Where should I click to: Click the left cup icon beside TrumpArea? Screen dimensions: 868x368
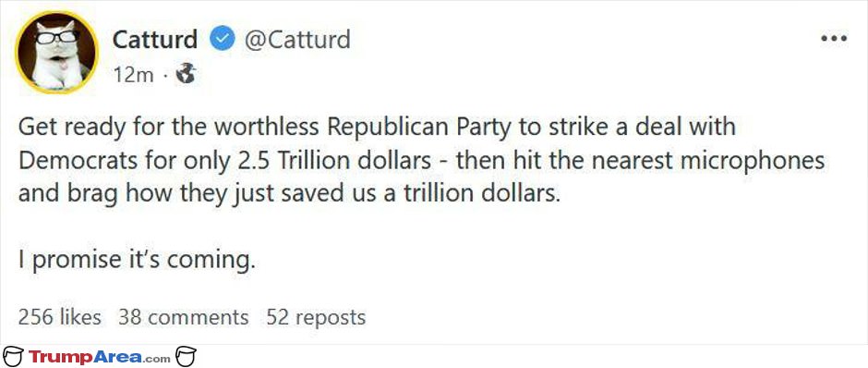[13, 356]
